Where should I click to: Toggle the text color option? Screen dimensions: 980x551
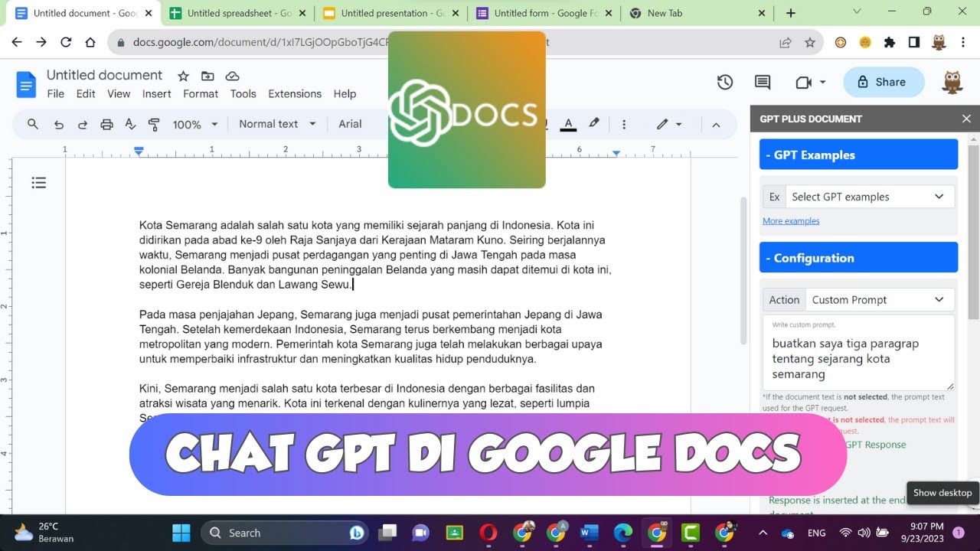(568, 123)
